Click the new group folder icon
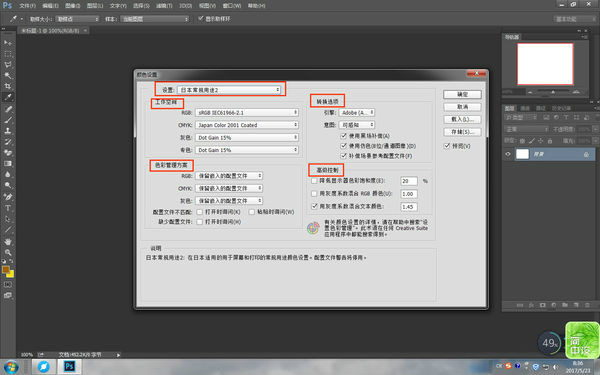 [565, 305]
